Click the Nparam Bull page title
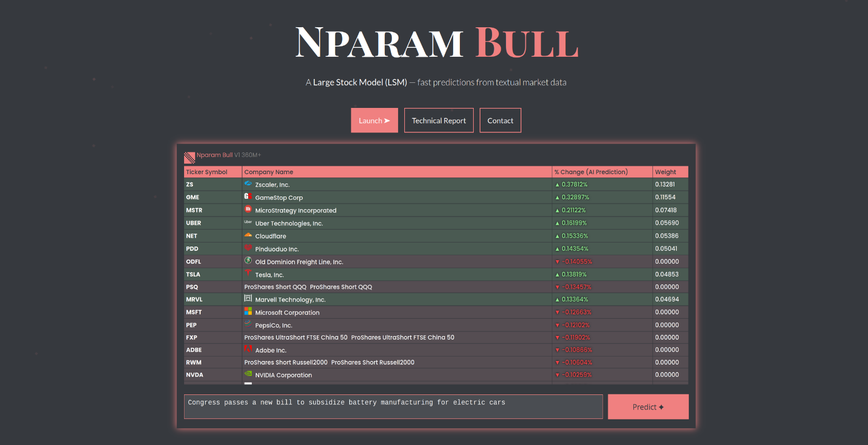The height and width of the screenshot is (445, 868). tap(437, 43)
